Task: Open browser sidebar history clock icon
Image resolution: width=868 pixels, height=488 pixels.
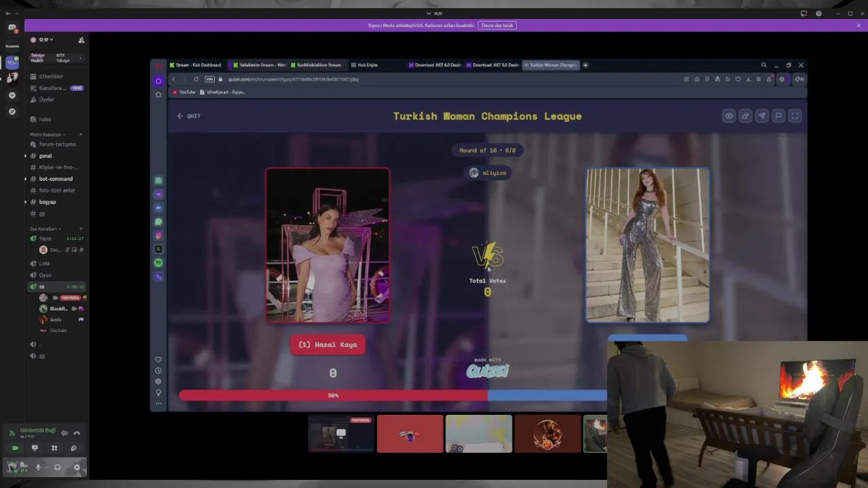Action: [x=159, y=371]
